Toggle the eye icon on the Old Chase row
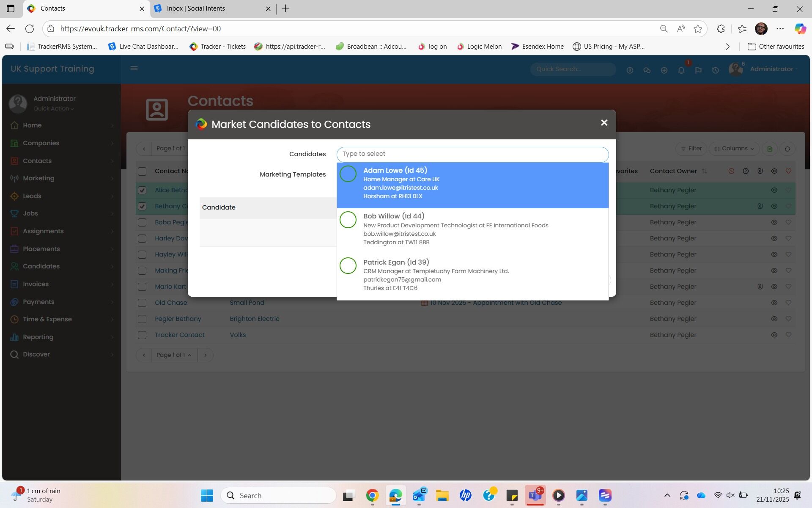 pos(774,303)
